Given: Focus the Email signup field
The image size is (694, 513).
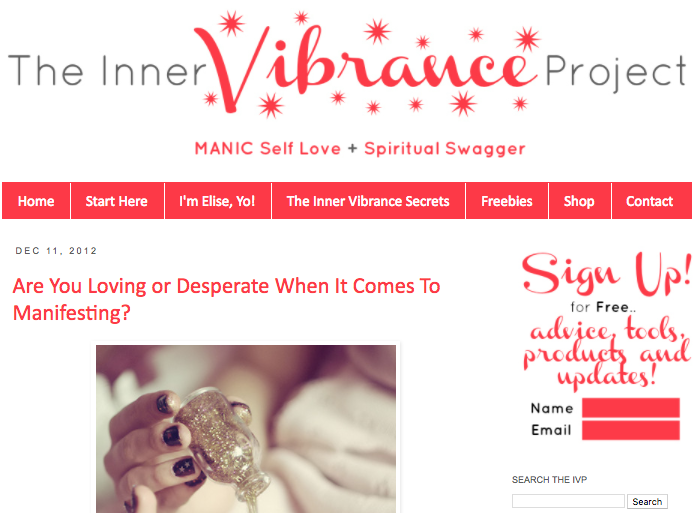Looking at the screenshot, I should click(x=631, y=430).
